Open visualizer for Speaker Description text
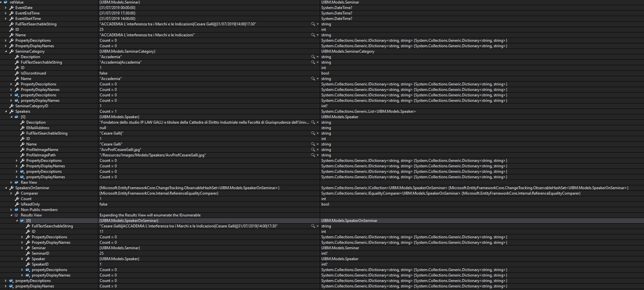Screen dimensions: 644x290 314,122
